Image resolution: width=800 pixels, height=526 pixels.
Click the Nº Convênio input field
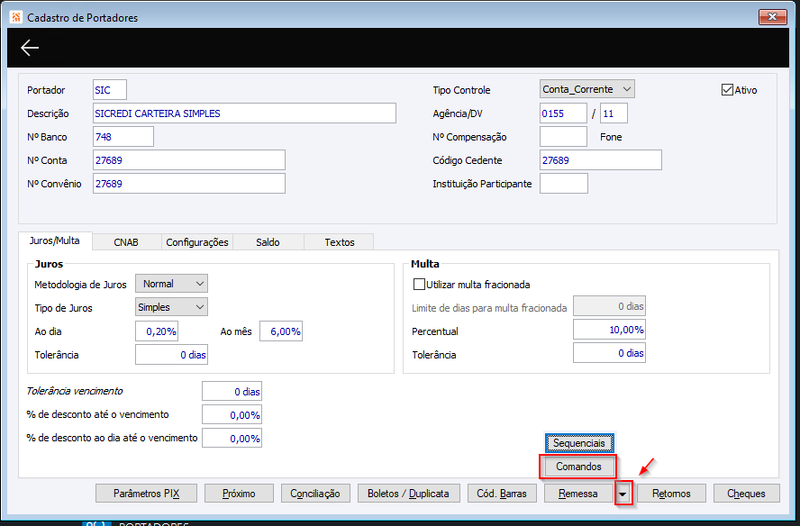pyautogui.click(x=189, y=184)
